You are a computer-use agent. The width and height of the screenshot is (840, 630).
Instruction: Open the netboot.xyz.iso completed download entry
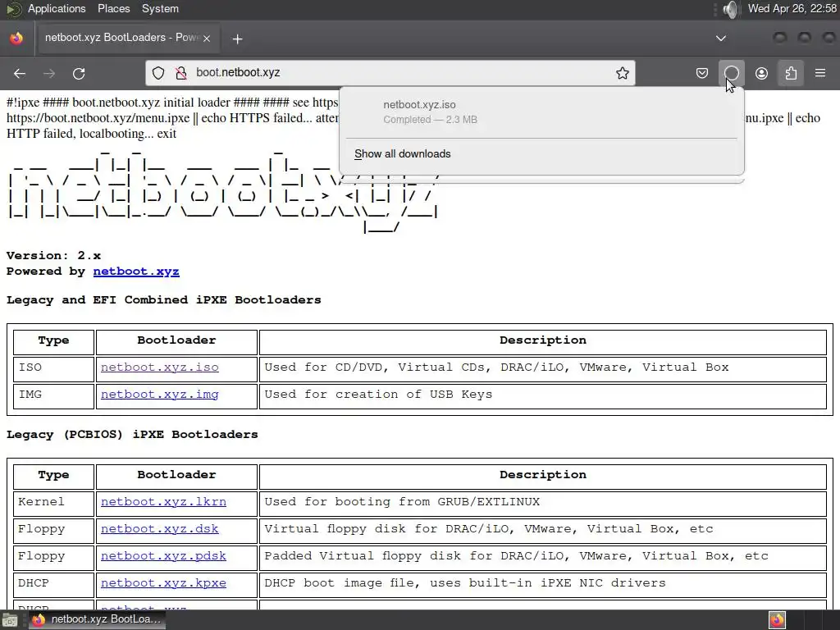click(x=541, y=112)
